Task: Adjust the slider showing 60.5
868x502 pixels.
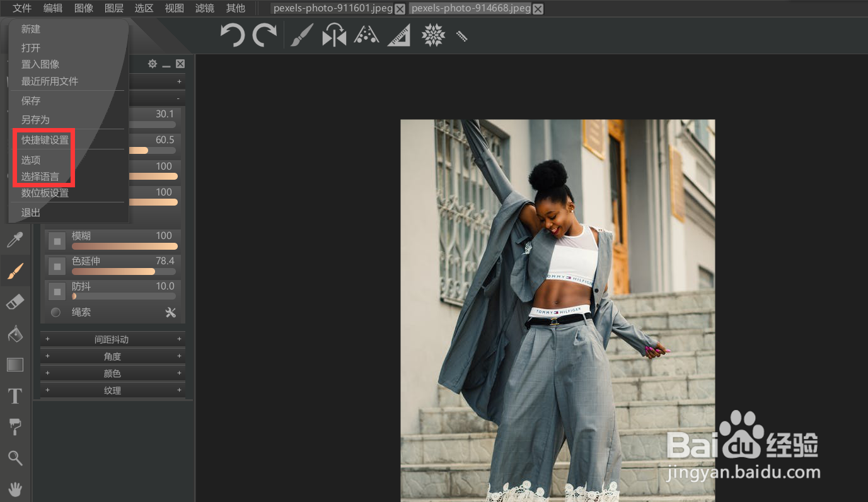Action: (x=153, y=151)
